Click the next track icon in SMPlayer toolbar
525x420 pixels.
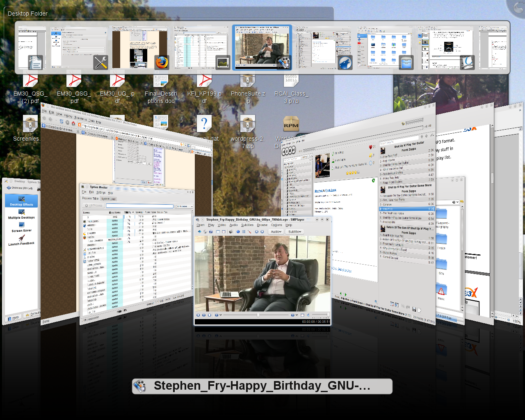point(262,232)
